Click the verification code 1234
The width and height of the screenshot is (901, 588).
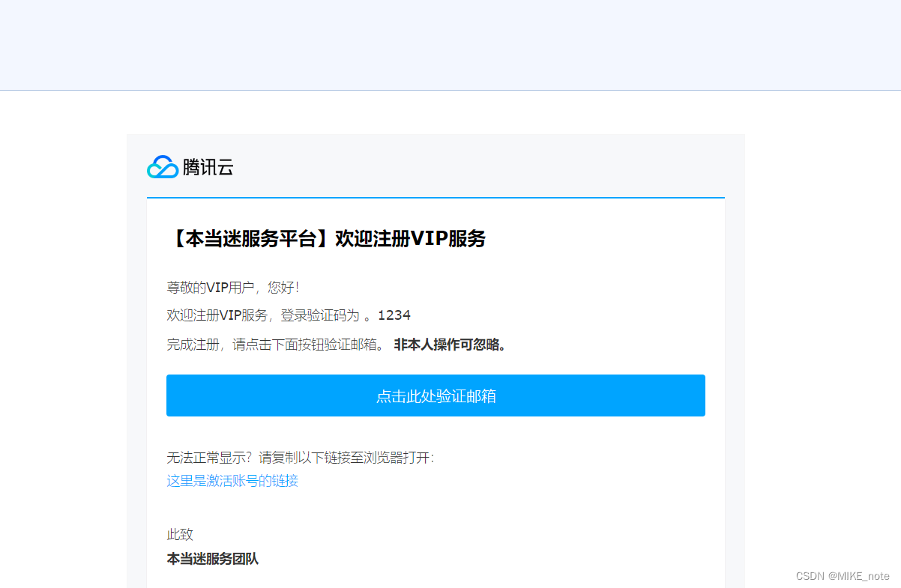394,315
